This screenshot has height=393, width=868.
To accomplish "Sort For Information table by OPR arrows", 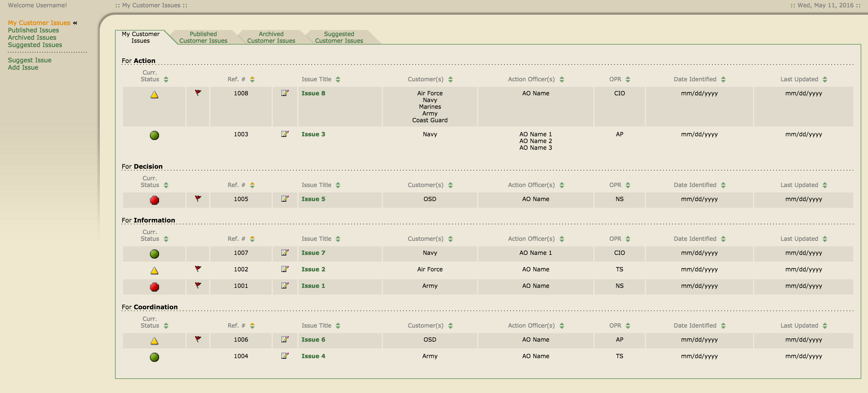I will click(627, 239).
